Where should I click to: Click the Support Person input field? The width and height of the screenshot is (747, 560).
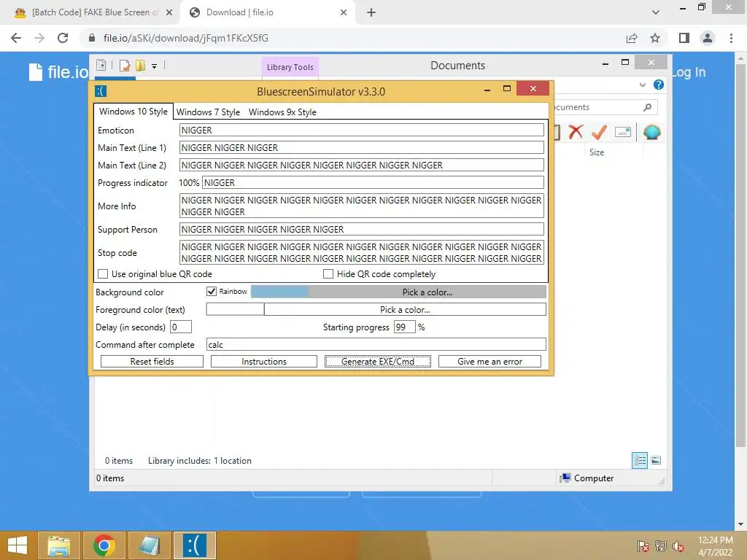362,229
